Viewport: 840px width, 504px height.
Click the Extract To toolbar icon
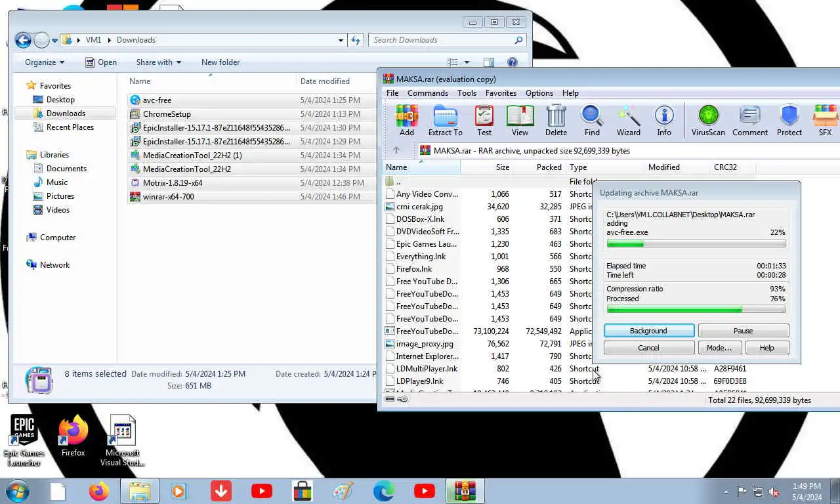pos(446,120)
